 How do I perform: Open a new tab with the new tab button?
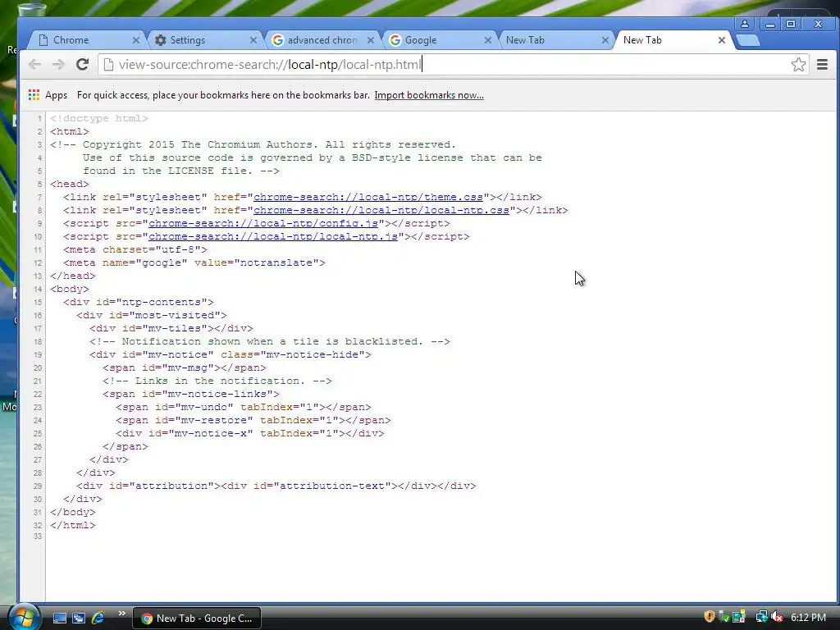tap(748, 40)
